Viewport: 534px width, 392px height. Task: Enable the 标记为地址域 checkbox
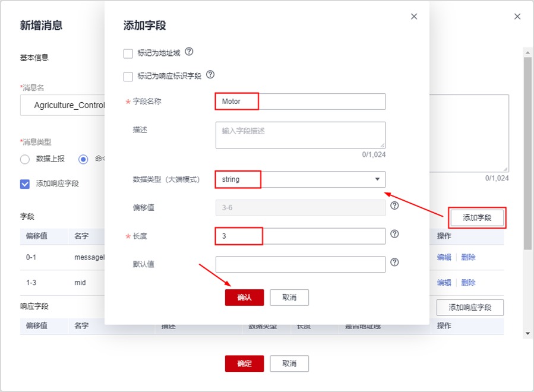128,53
